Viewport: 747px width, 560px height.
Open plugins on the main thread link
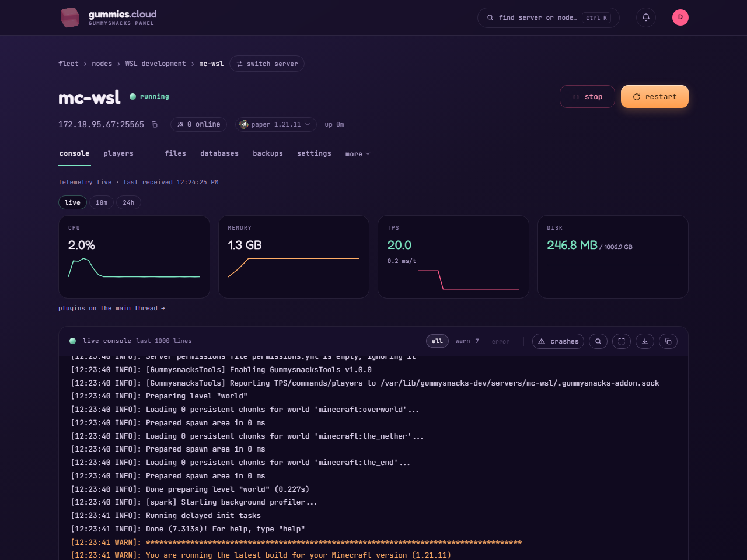[111, 308]
